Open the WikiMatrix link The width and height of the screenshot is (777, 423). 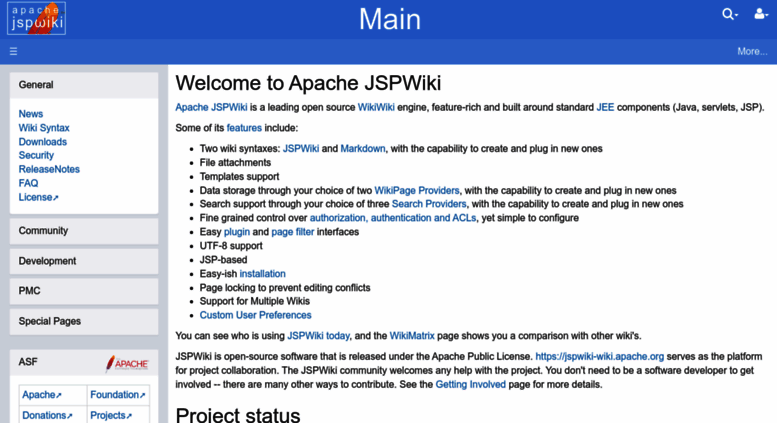click(412, 336)
